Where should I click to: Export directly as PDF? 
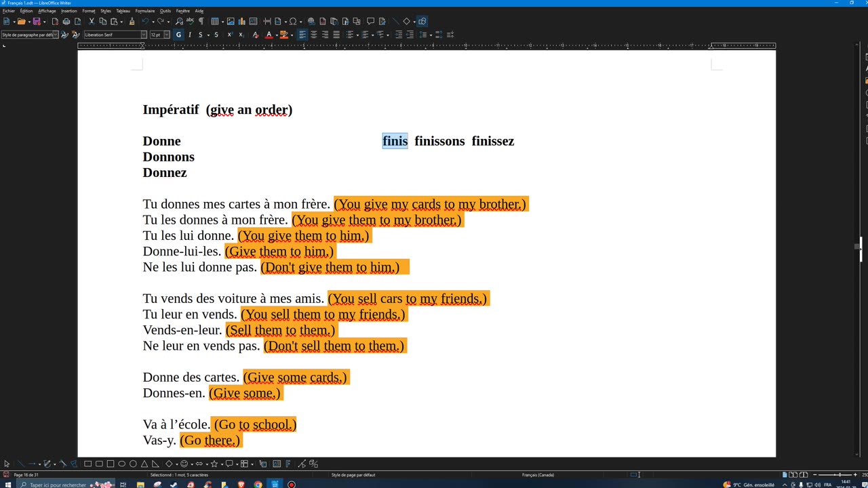point(56,21)
